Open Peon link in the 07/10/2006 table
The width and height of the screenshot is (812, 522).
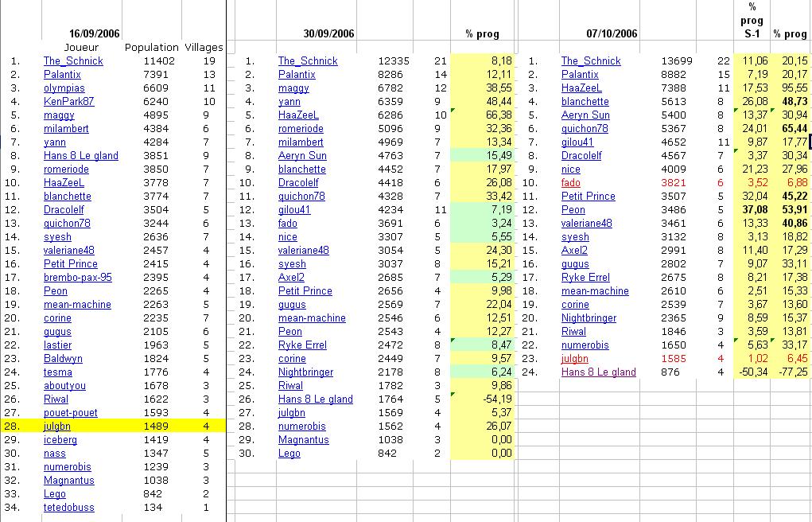coord(573,209)
